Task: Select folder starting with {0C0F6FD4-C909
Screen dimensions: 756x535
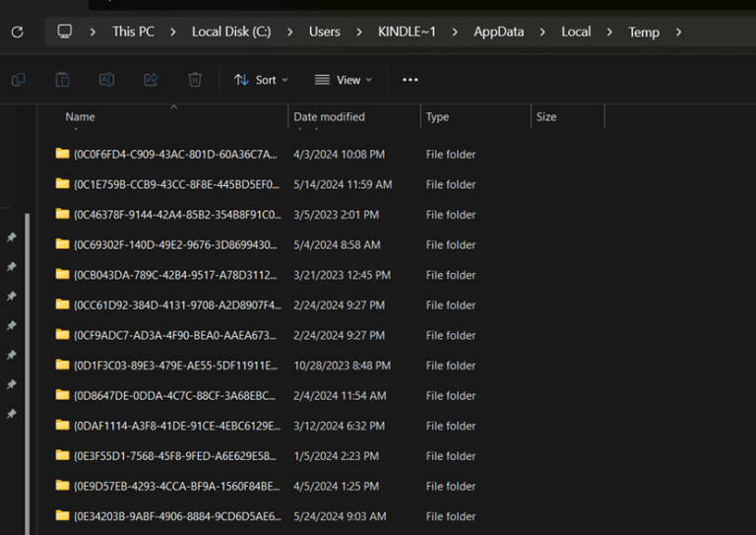Action: coord(174,155)
